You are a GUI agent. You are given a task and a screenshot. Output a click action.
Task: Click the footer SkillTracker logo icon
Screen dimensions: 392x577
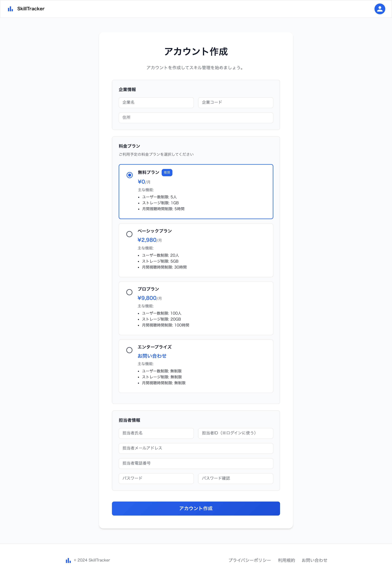pos(68,560)
